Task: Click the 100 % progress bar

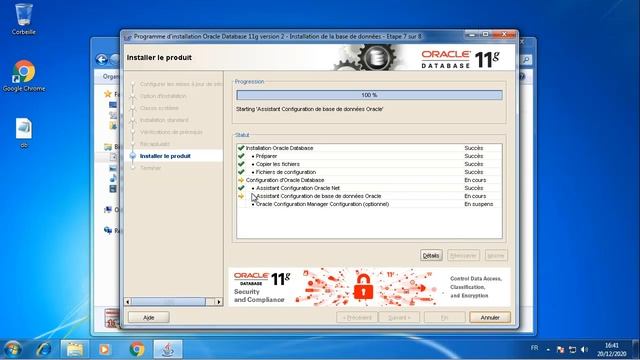Action: tap(369, 95)
